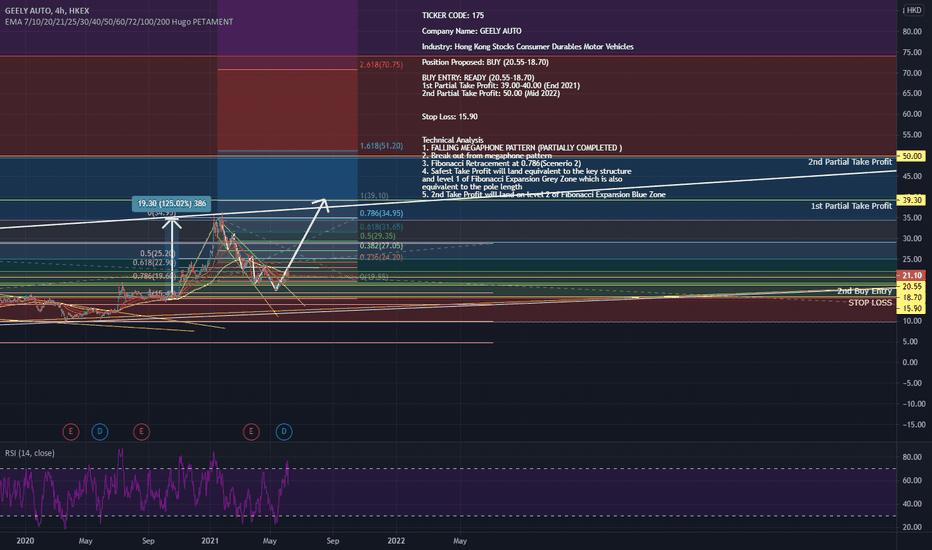The image size is (932, 550).
Task: Click the 1.618(51.20) Fibonacci level label
Action: click(381, 146)
